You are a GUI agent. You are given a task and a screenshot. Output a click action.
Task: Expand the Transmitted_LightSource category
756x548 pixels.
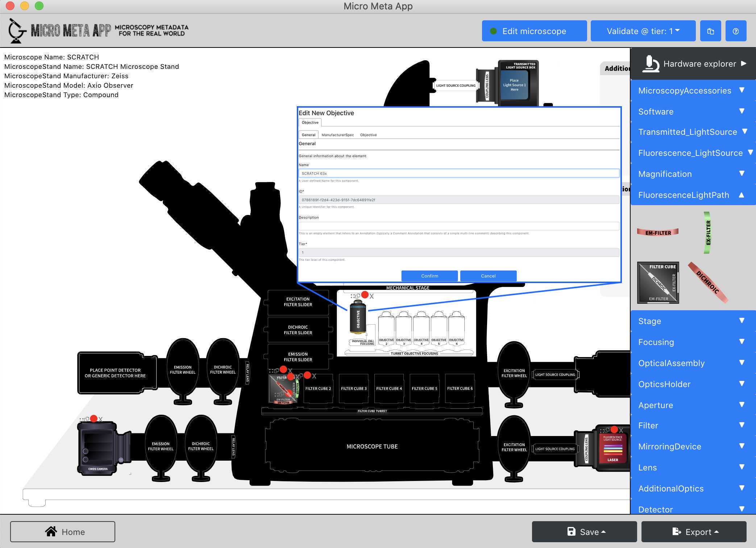point(693,132)
